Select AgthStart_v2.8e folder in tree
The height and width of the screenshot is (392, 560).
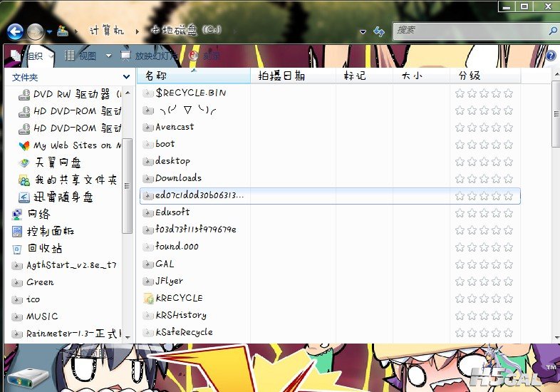pos(64,265)
